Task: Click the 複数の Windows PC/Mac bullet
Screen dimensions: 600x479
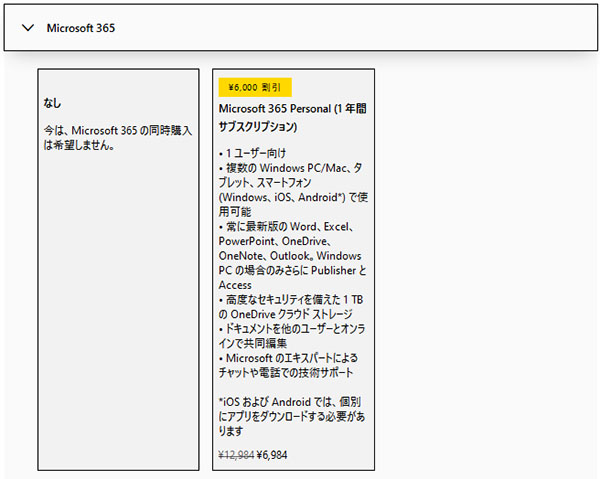Action: pos(293,190)
